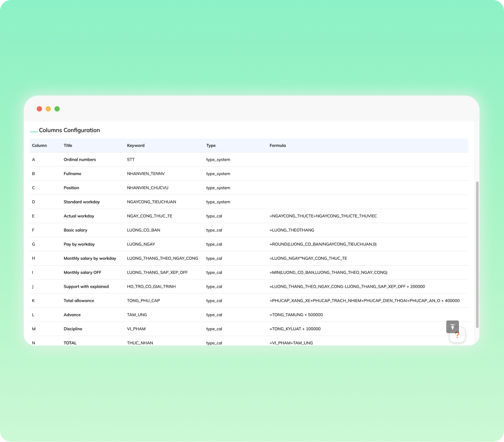Click the "Column" table header
The height and width of the screenshot is (442, 504).
39,146
